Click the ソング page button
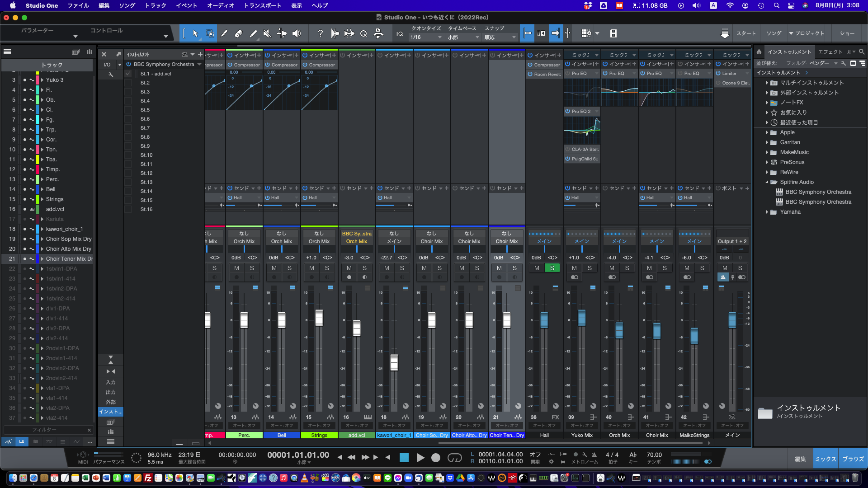The width and height of the screenshot is (868, 488). tap(774, 33)
